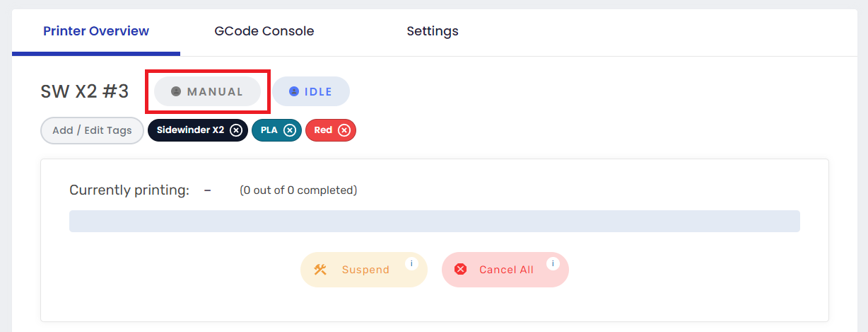
Task: Toggle the MANUAL mode badge
Action: pyautogui.click(x=207, y=92)
